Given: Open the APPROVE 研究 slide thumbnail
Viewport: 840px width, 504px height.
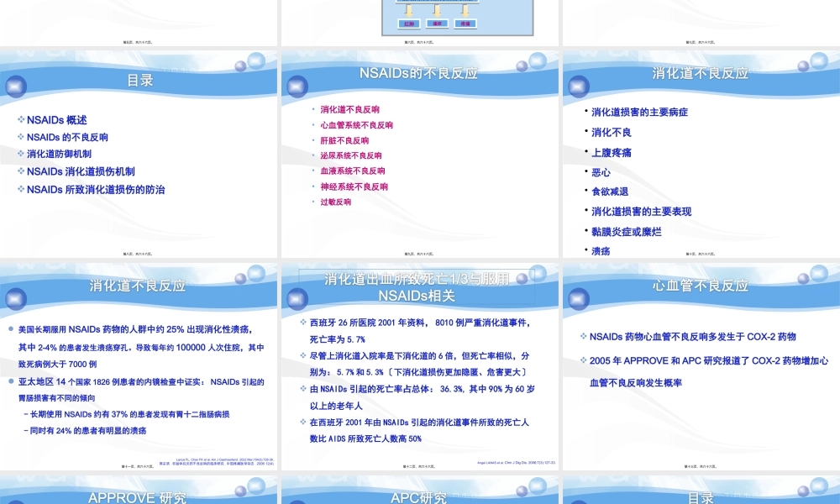Looking at the screenshot, I should click(139, 497).
